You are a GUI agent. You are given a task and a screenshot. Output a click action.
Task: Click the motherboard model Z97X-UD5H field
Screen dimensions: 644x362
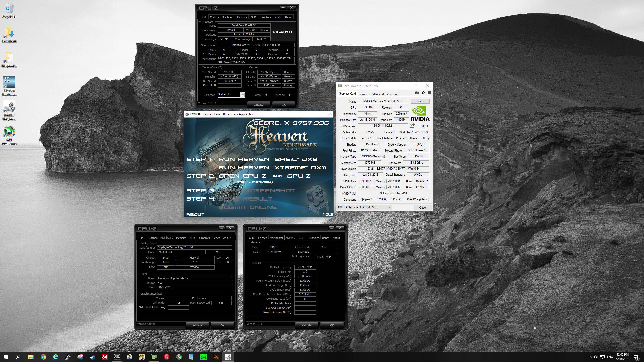[181, 252]
